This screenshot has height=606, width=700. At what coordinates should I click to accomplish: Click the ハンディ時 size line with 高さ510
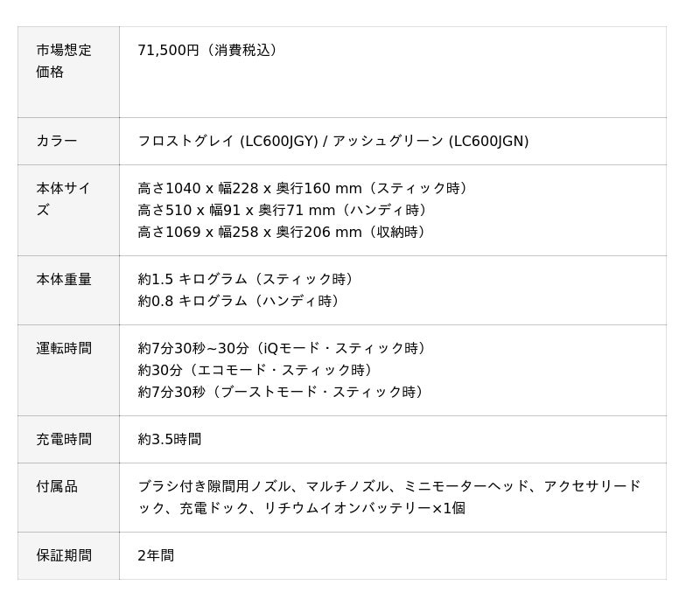[x=283, y=210]
